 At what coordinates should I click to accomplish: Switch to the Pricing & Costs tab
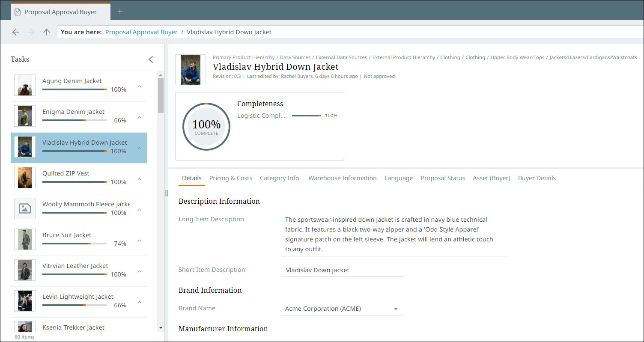[230, 178]
